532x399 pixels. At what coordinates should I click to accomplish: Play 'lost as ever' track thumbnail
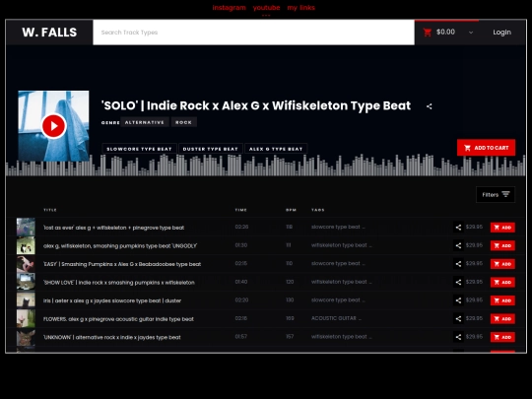[x=26, y=227]
